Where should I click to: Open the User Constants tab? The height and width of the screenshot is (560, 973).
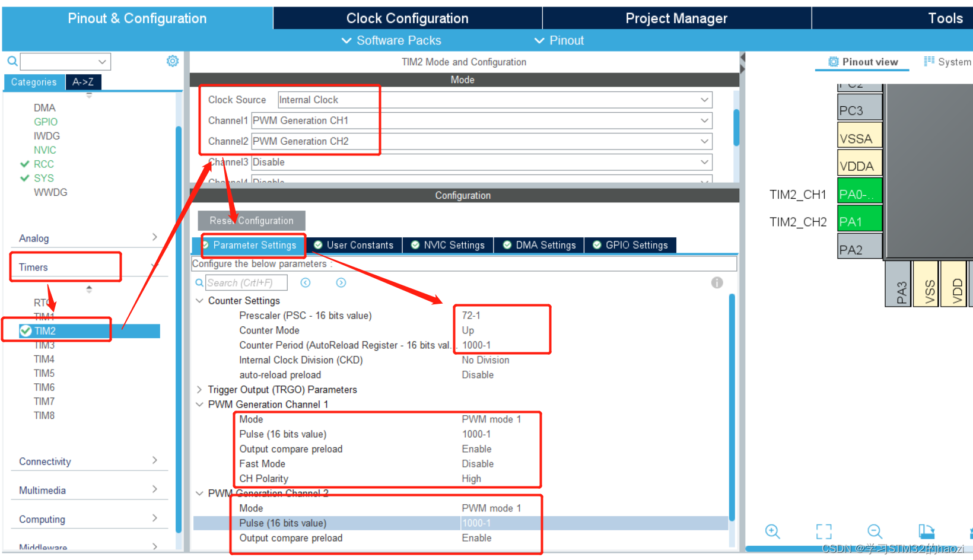pos(354,245)
